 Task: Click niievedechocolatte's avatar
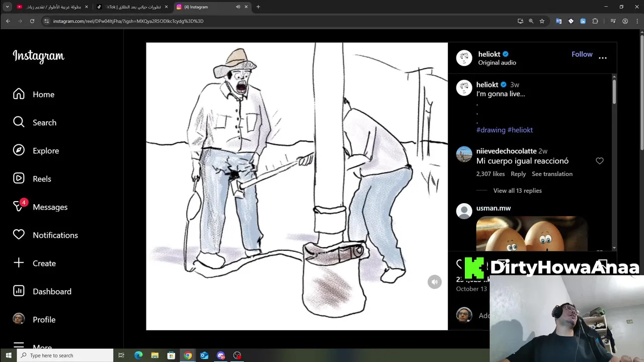(464, 154)
